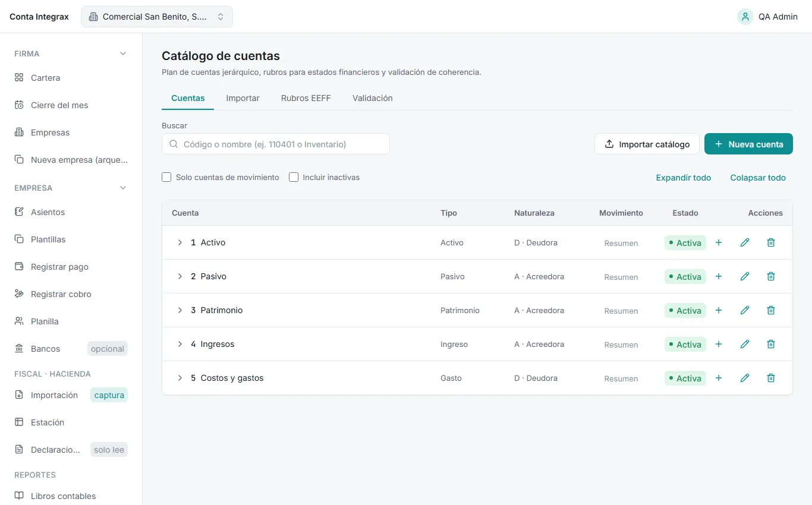Delete the Pasivo account via trash icon

[x=771, y=276]
